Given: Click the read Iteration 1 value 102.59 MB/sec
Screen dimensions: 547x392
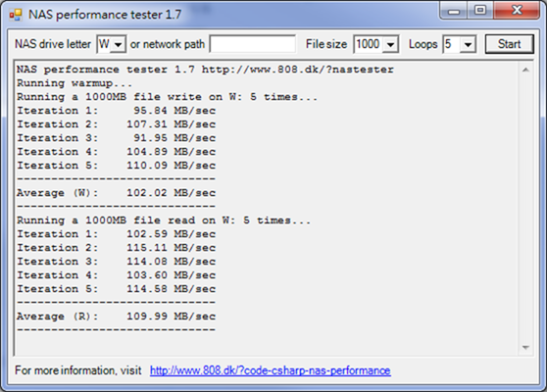Looking at the screenshot, I should pyautogui.click(x=172, y=233).
